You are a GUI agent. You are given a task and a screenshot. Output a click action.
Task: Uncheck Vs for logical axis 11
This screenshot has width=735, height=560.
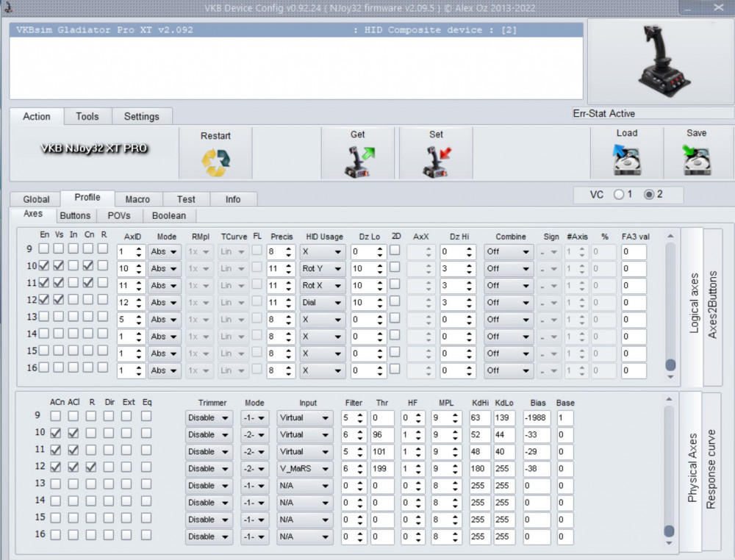58,283
